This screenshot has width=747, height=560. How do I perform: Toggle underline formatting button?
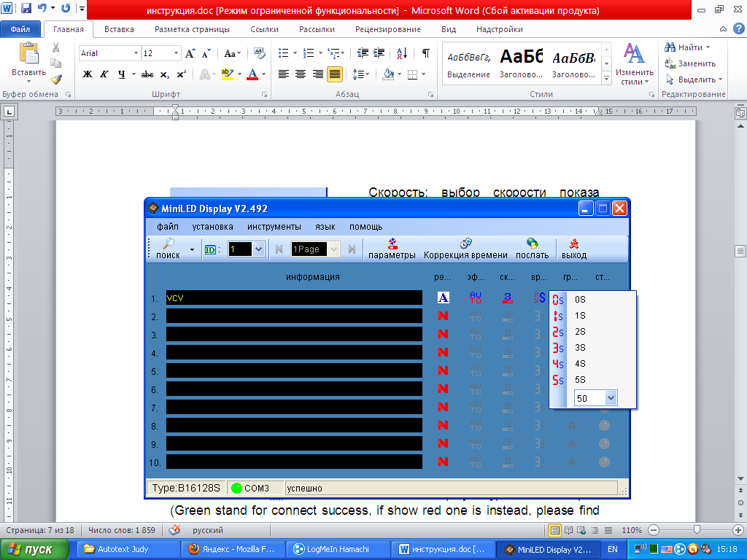[x=122, y=74]
